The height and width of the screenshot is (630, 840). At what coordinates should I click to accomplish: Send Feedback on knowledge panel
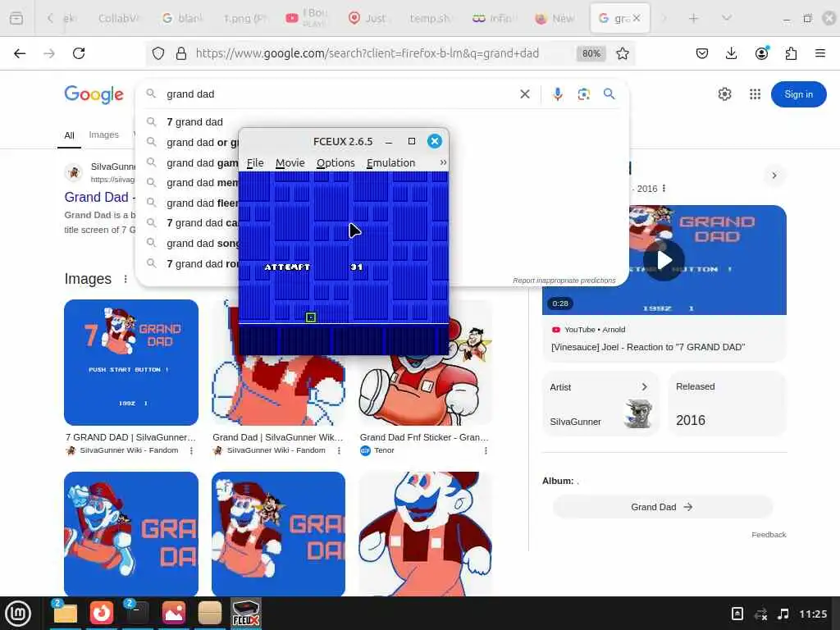pos(768,535)
